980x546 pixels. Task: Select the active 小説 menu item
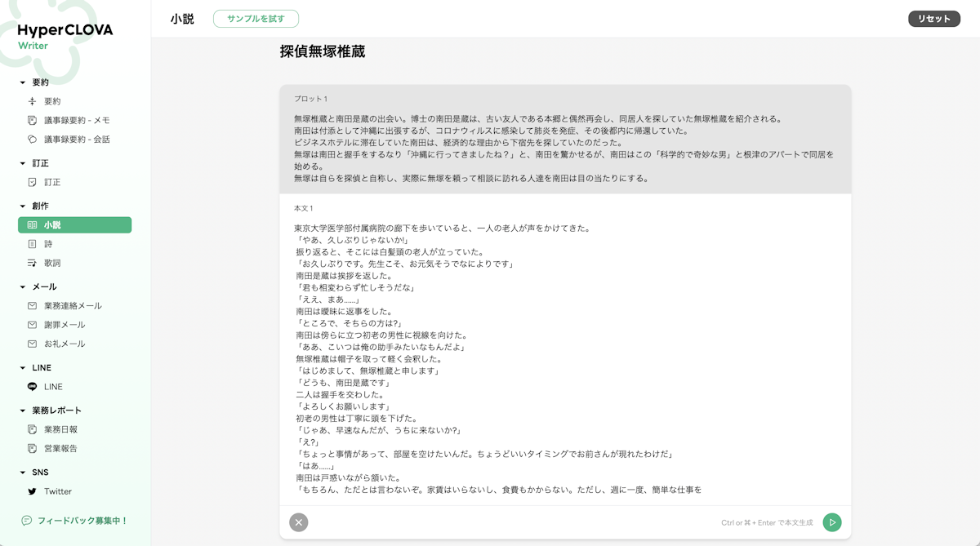74,225
